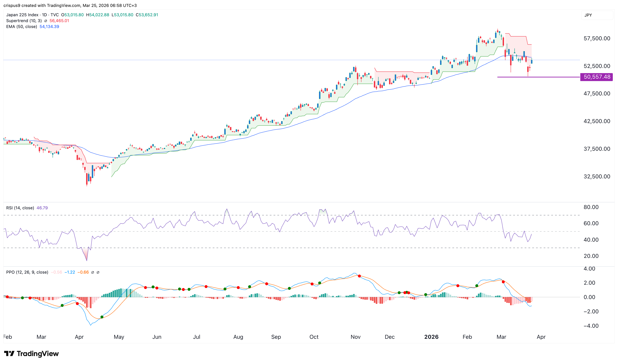Screen dimensions: 618x364
Task: Click the PPO (12, 26, 9, close) title
Action: click(x=27, y=272)
